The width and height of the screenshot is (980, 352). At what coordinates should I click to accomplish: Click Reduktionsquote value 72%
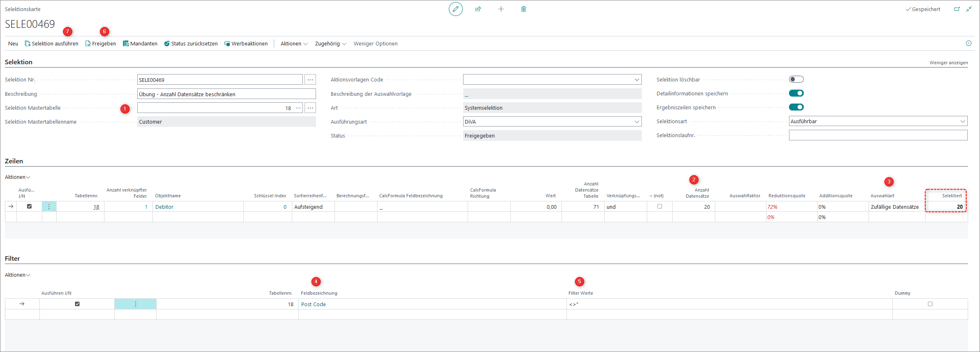[772, 207]
